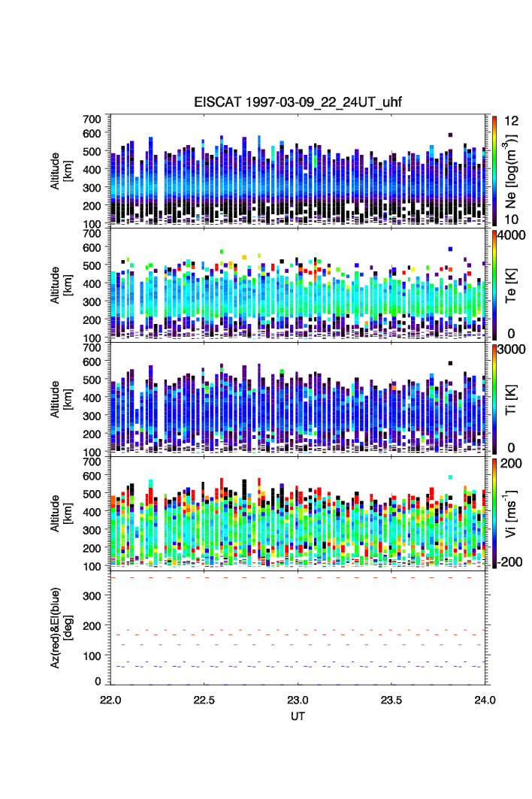This screenshot has height=799, width=532.
Task: Click the 4000 maximum of Te scale
Action: tap(512, 235)
